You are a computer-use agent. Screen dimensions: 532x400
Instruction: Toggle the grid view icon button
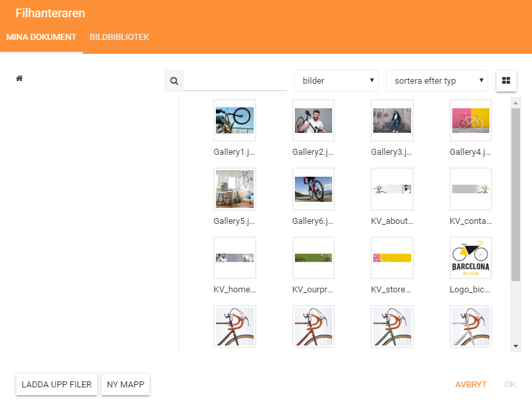[506, 80]
